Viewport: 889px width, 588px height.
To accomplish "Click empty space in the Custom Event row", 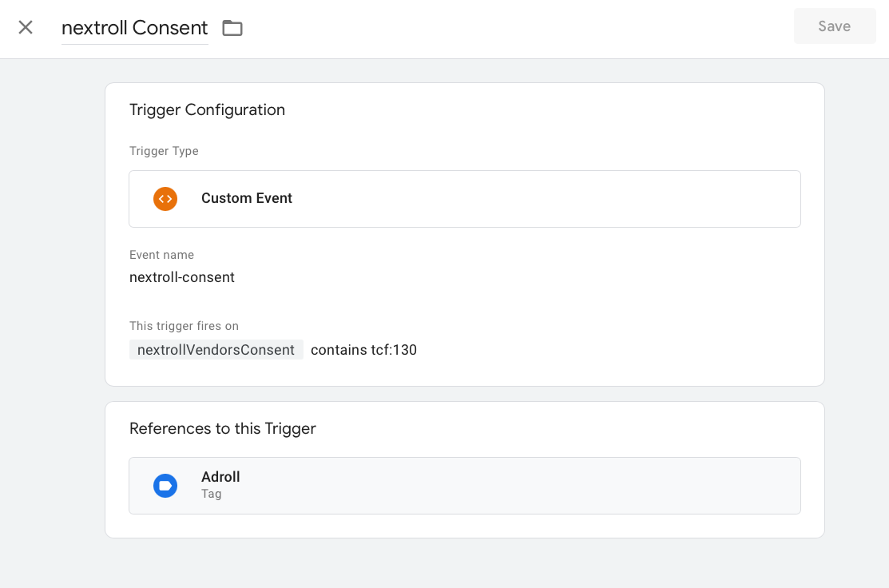I will pos(543,199).
